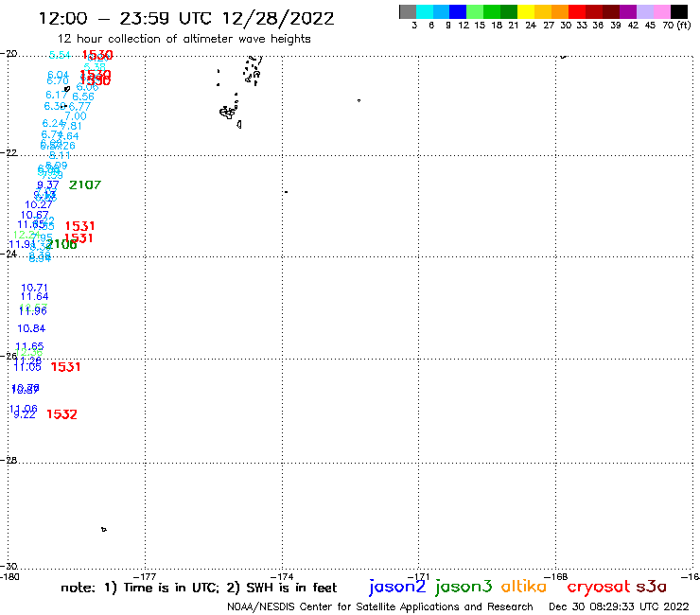The width and height of the screenshot is (700, 615).
Task: Click the wave height value '10.71'
Action: tap(34, 288)
